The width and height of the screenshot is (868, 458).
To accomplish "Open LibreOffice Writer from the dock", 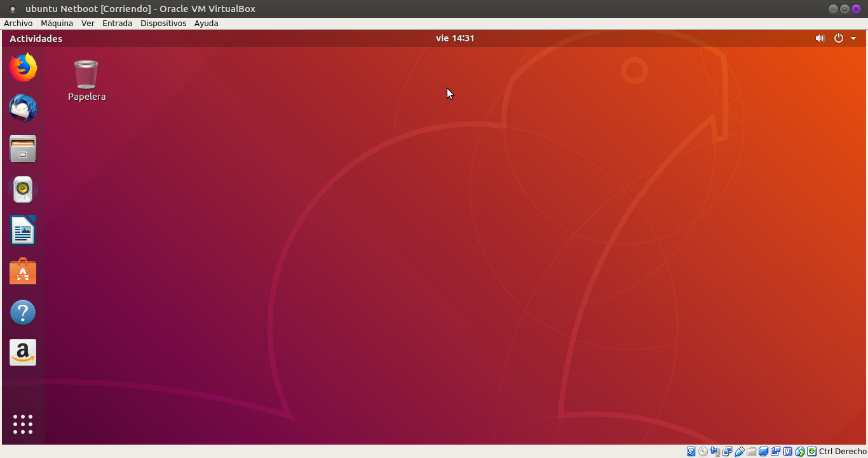I will click(23, 230).
